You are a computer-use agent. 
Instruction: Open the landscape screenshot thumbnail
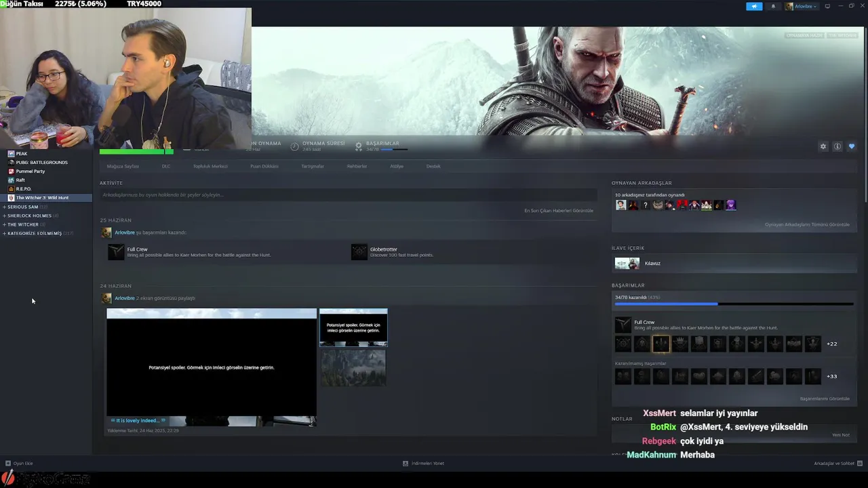pos(353,367)
